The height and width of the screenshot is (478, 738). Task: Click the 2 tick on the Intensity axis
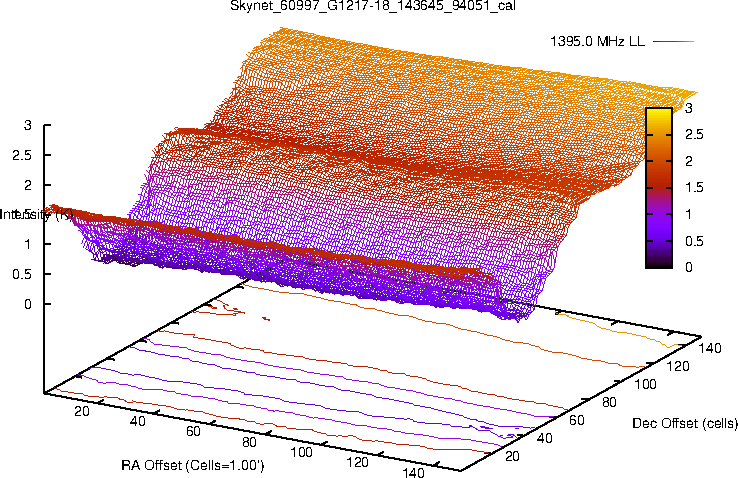pyautogui.click(x=28, y=185)
